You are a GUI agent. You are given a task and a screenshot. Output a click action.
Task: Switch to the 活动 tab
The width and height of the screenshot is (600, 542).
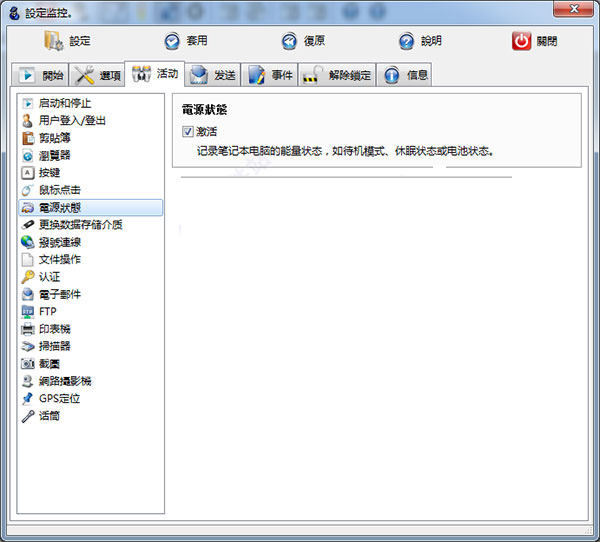pos(155,73)
